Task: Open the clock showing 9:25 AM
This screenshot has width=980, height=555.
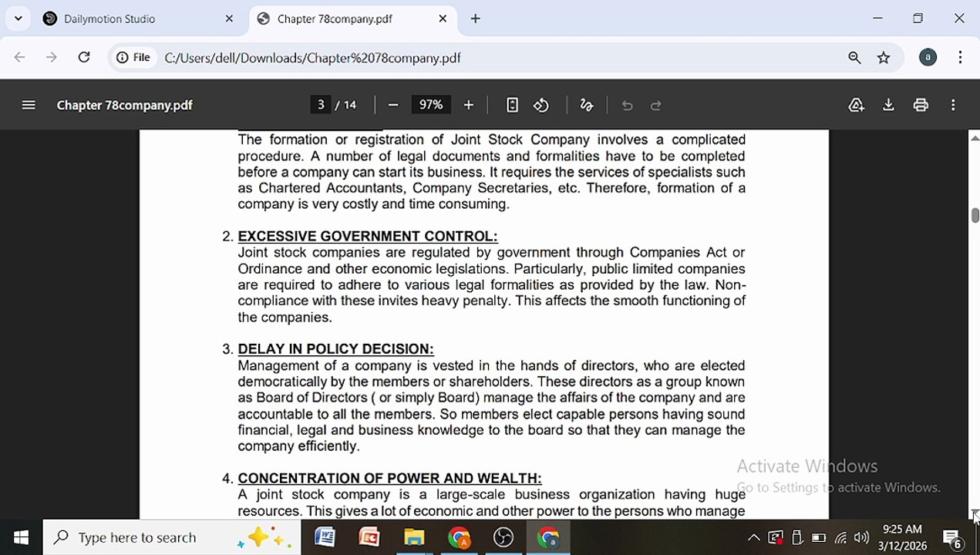Action: point(902,537)
